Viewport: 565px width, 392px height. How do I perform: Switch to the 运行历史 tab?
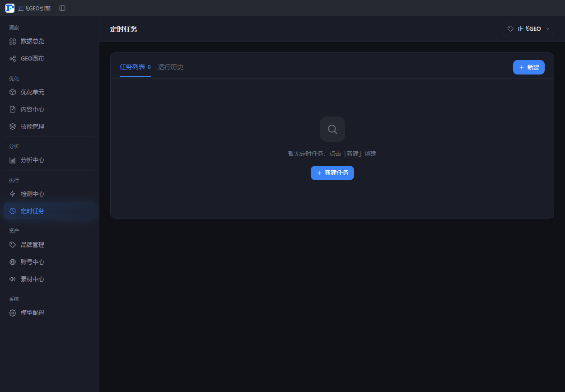point(171,67)
